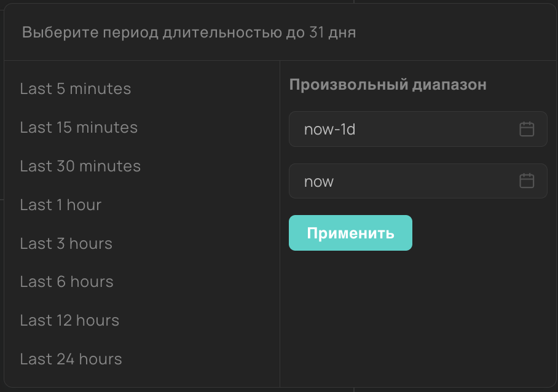This screenshot has width=558, height=392.
Task: Pick the Last 30 minutes option
Action: click(x=81, y=167)
